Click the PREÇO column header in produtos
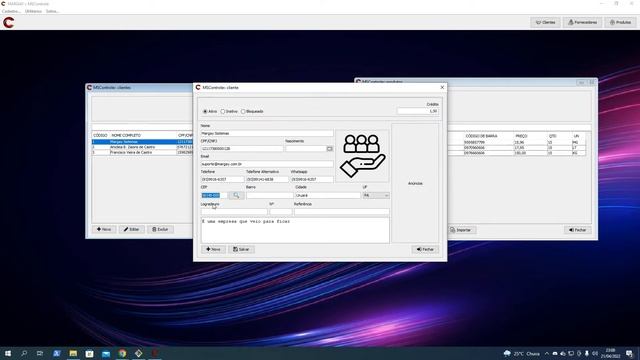The image size is (640, 360). 521,136
